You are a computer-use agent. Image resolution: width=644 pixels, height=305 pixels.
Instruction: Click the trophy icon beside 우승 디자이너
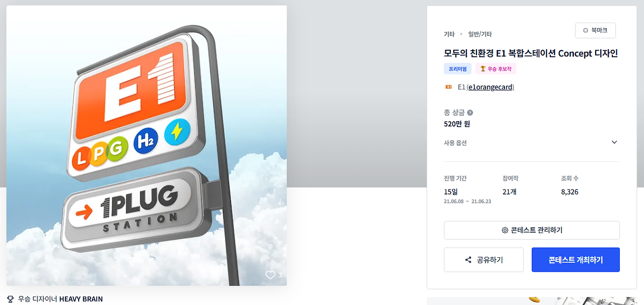tap(11, 299)
